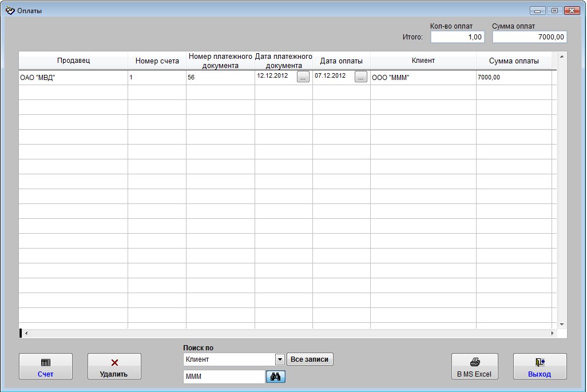Click the Выход exit button

[540, 366]
